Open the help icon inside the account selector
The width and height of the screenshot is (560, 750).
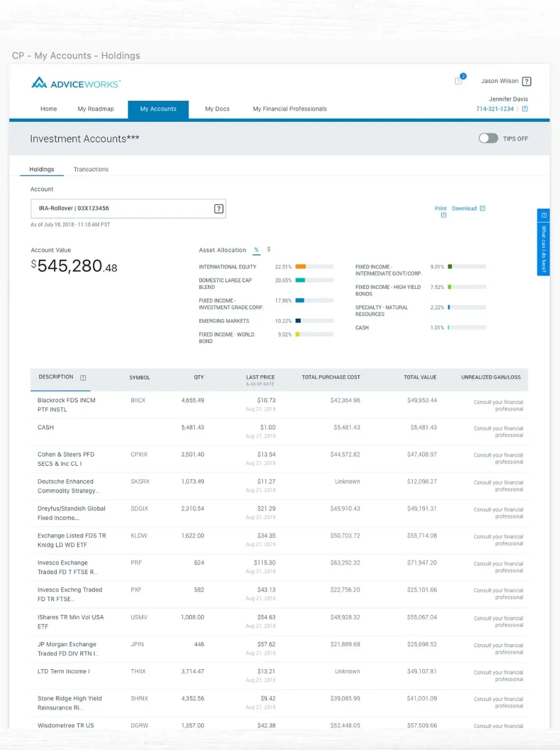(219, 209)
